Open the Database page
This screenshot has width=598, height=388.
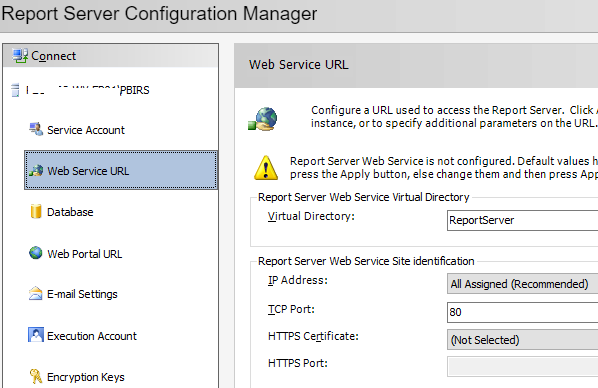pos(70,212)
